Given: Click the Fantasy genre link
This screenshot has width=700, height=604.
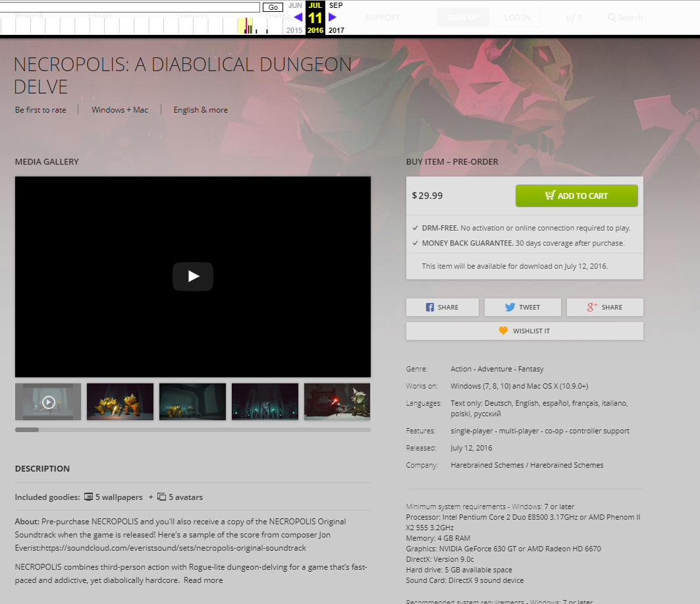Looking at the screenshot, I should [531, 370].
